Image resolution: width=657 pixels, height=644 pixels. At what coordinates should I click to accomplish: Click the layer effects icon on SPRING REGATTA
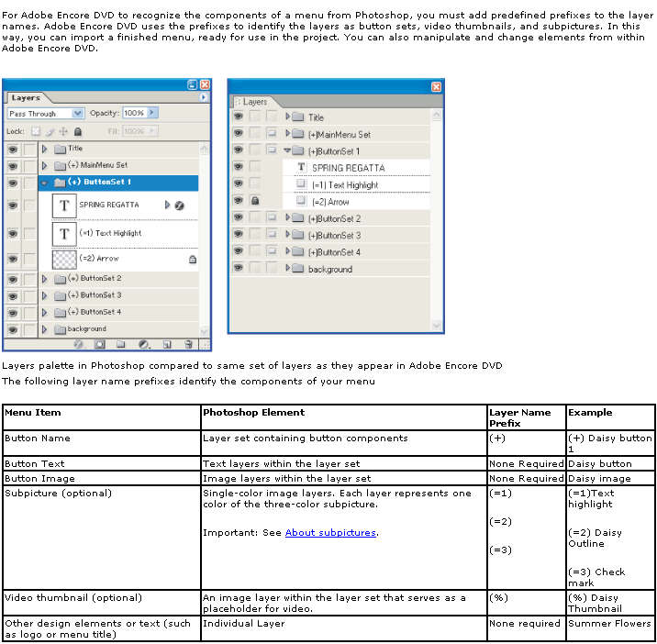179,205
